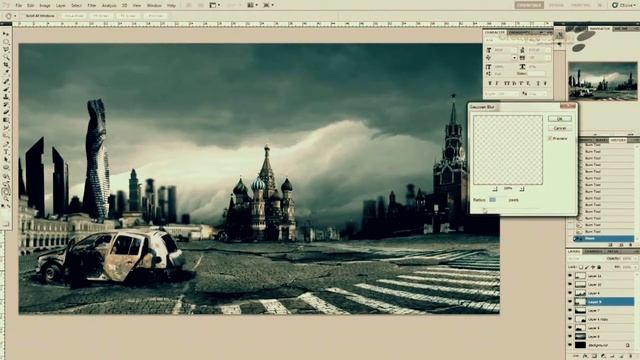Select the highlighted last History state
Screen dimensions: 640x360
[x=603, y=238]
